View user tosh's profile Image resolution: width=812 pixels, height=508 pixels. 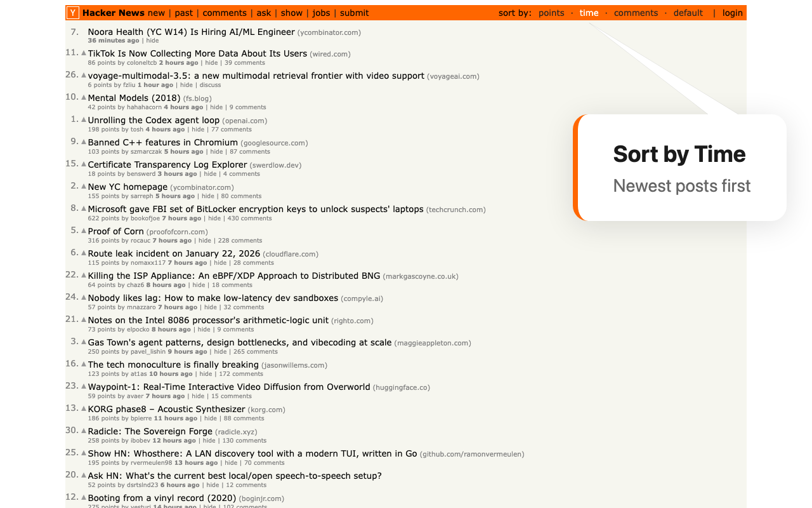pos(137,130)
